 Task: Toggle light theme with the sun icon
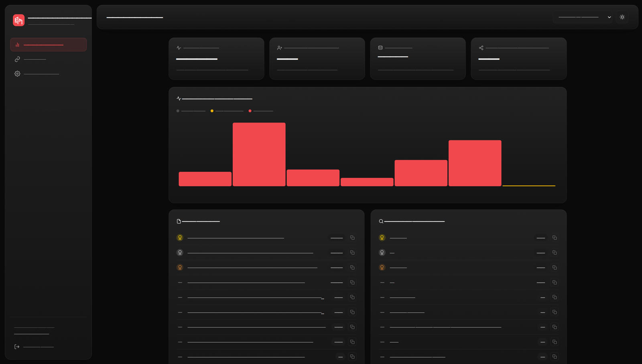pyautogui.click(x=622, y=17)
